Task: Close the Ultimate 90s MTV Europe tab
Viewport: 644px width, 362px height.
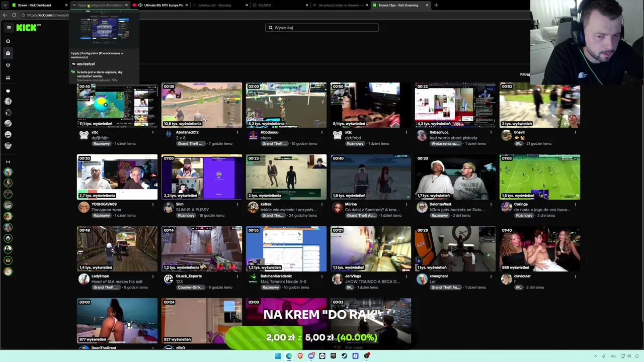Action: [187, 5]
